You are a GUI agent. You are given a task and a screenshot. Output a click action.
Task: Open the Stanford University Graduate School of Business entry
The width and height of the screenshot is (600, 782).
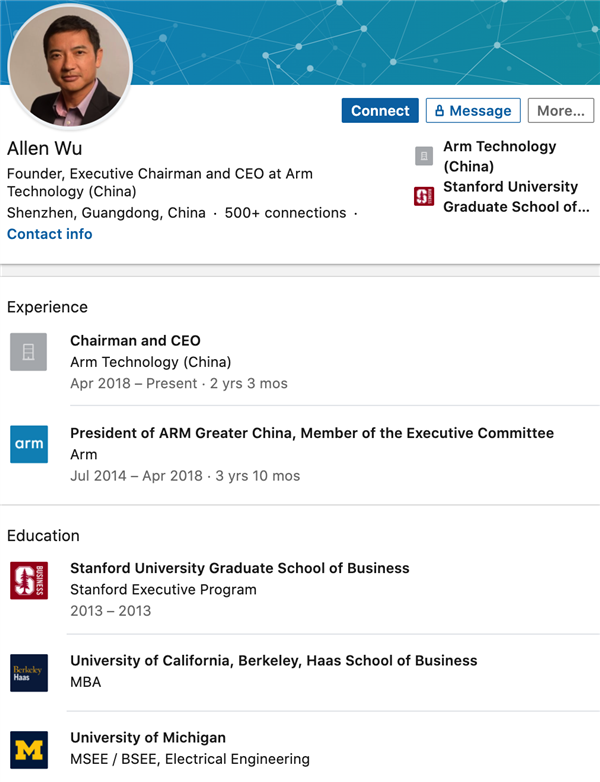pyautogui.click(x=239, y=568)
